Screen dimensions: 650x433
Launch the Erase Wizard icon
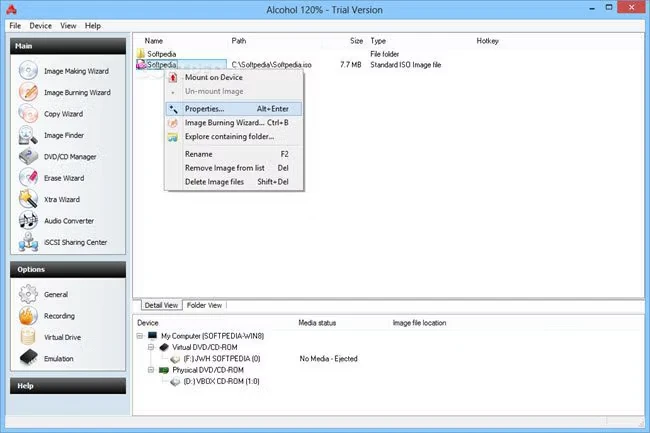click(29, 177)
